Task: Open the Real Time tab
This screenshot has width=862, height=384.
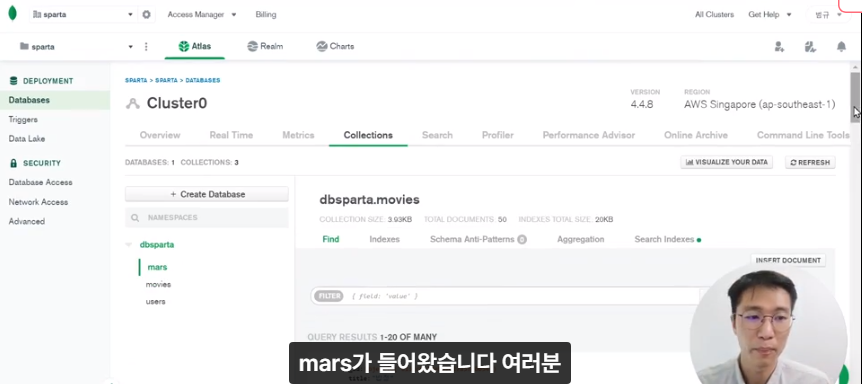Action: [x=231, y=135]
